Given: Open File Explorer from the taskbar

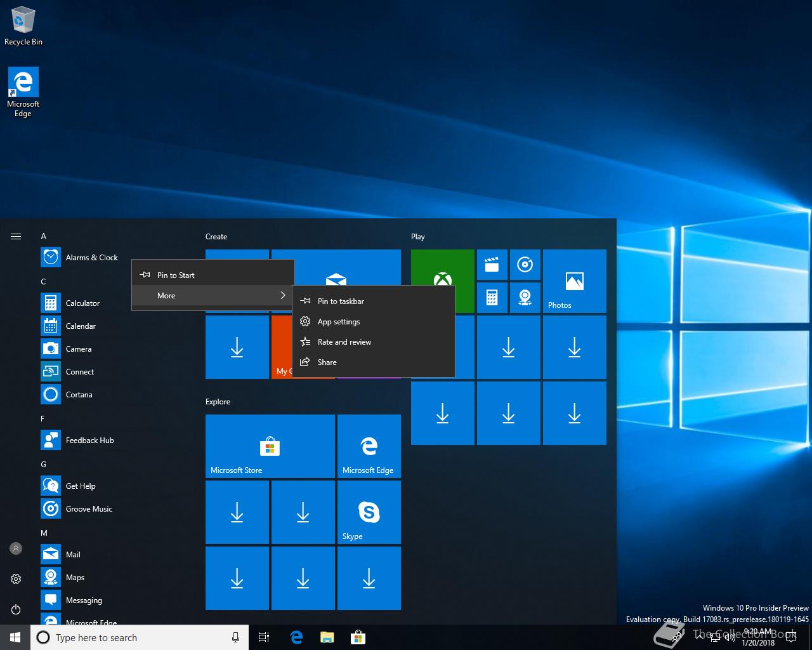Looking at the screenshot, I should pos(327,637).
